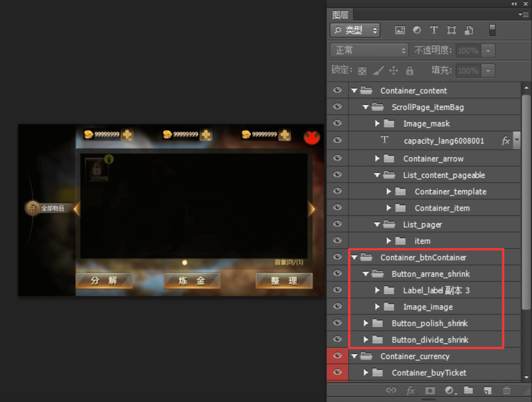Select the 图层 panel tab
The image size is (532, 402).
(x=340, y=15)
